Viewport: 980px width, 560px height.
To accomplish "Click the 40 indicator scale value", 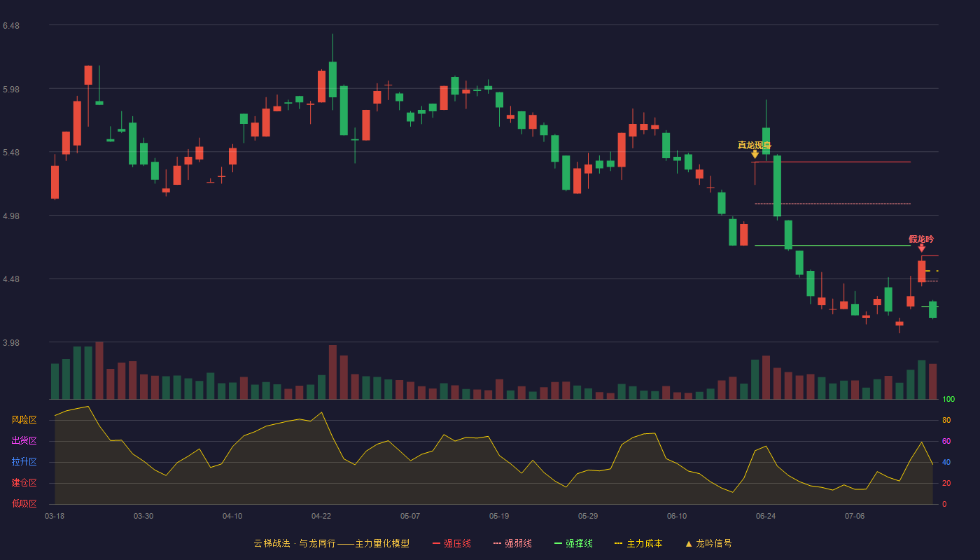I will [x=946, y=462].
